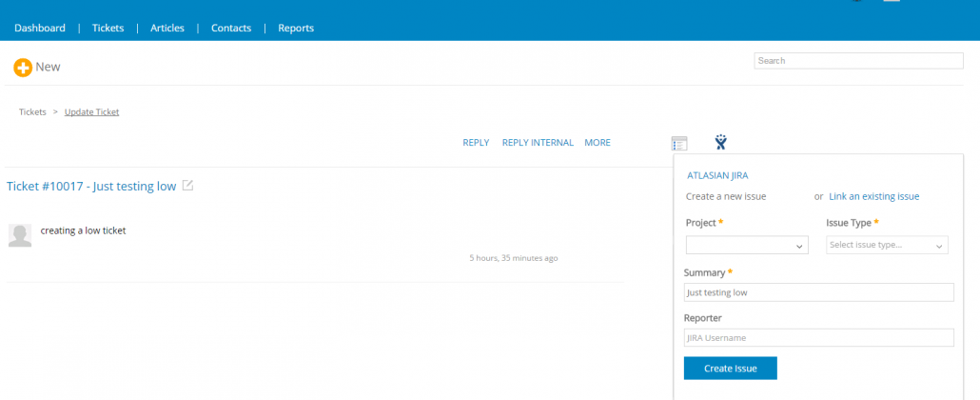Viewport: 980px width, 400px height.
Task: Open the Tickets menu
Action: coord(108,29)
